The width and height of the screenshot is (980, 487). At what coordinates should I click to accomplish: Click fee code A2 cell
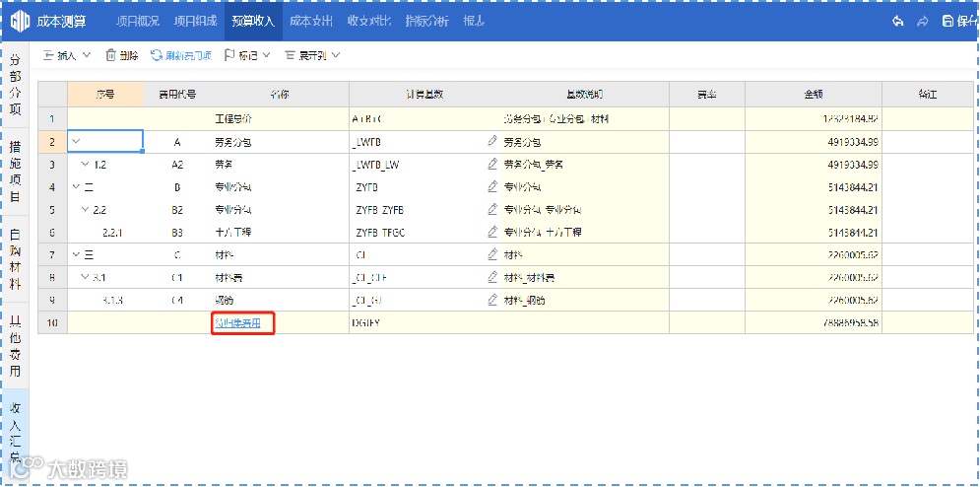177,165
